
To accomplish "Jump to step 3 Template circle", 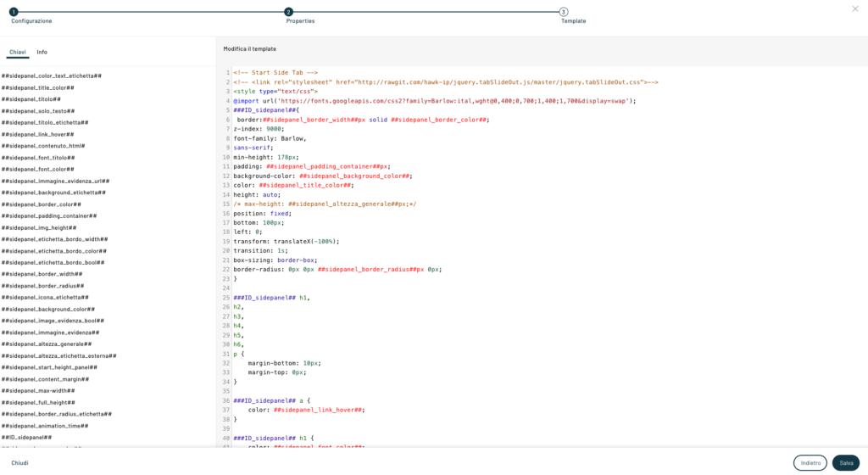I will (563, 12).
